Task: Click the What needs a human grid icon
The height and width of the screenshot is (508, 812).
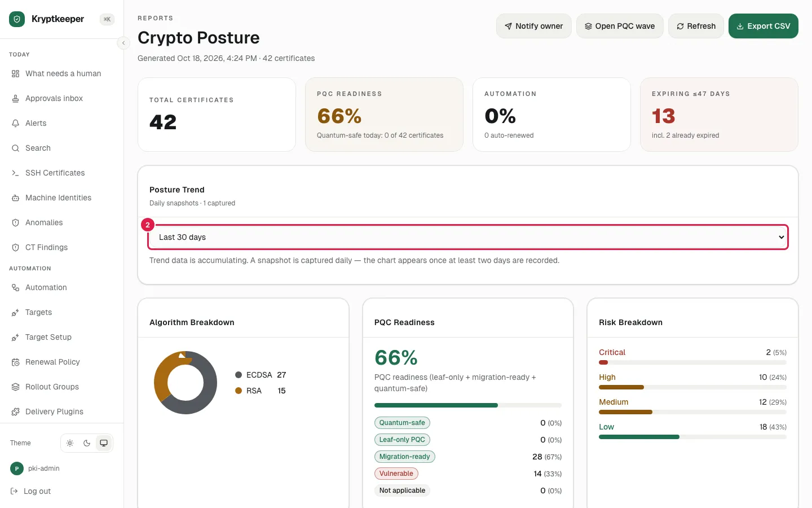Action: tap(15, 73)
